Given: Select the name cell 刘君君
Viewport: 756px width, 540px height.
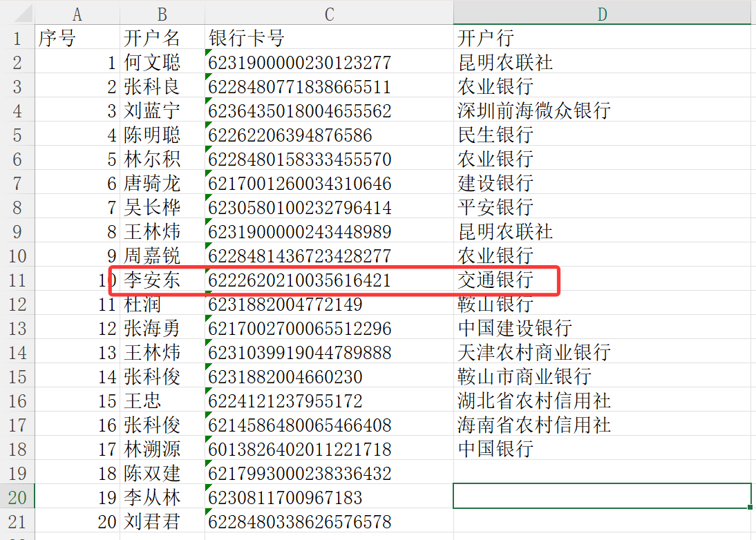Looking at the screenshot, I should 162,521.
